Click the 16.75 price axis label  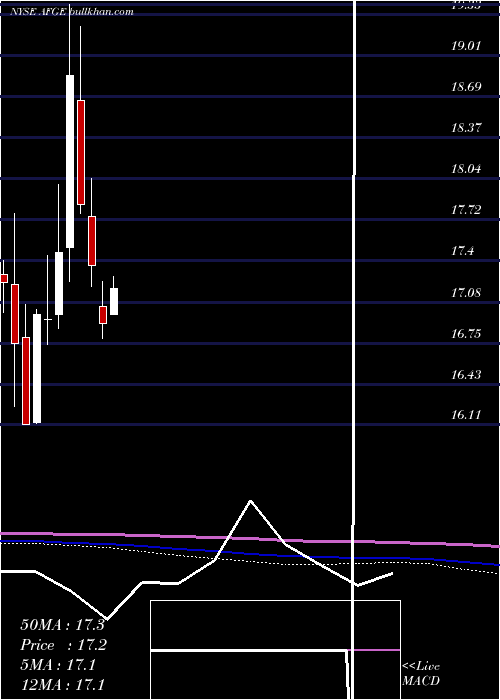pyautogui.click(x=466, y=333)
